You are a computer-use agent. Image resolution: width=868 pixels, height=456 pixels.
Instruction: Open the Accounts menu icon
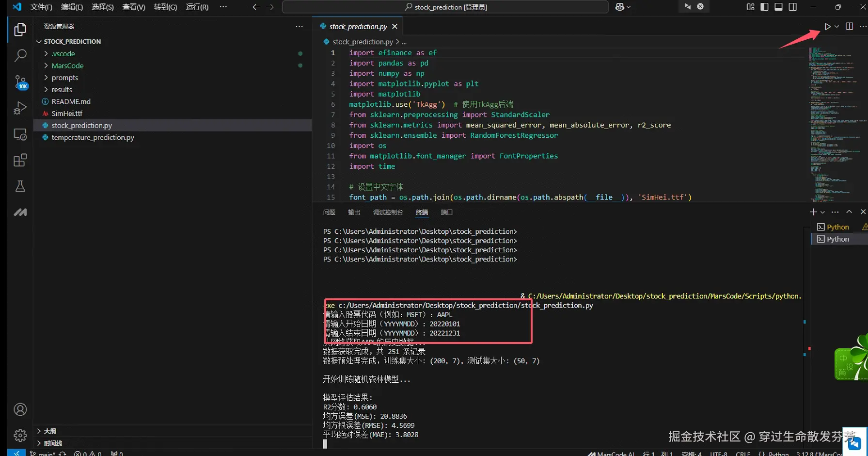20,409
